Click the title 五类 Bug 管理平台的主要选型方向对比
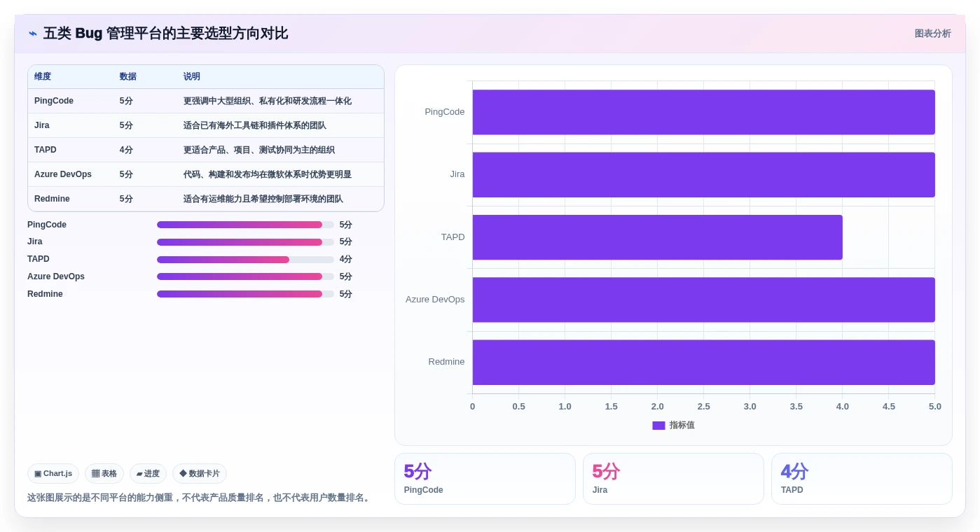Viewport: 980px width, 532px height. (165, 34)
